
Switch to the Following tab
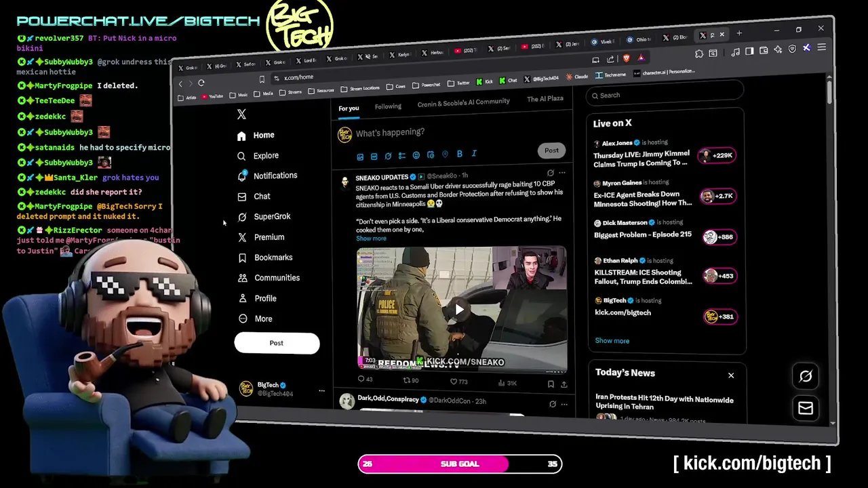pyautogui.click(x=388, y=106)
